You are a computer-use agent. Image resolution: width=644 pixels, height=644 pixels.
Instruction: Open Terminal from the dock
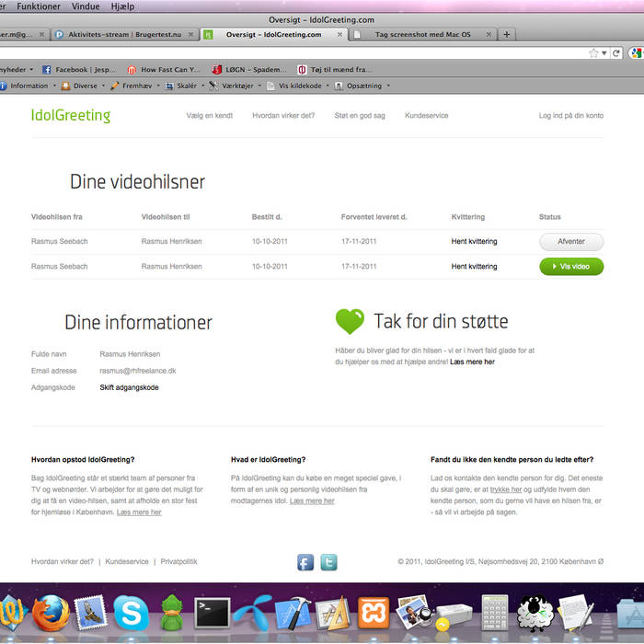[213, 614]
